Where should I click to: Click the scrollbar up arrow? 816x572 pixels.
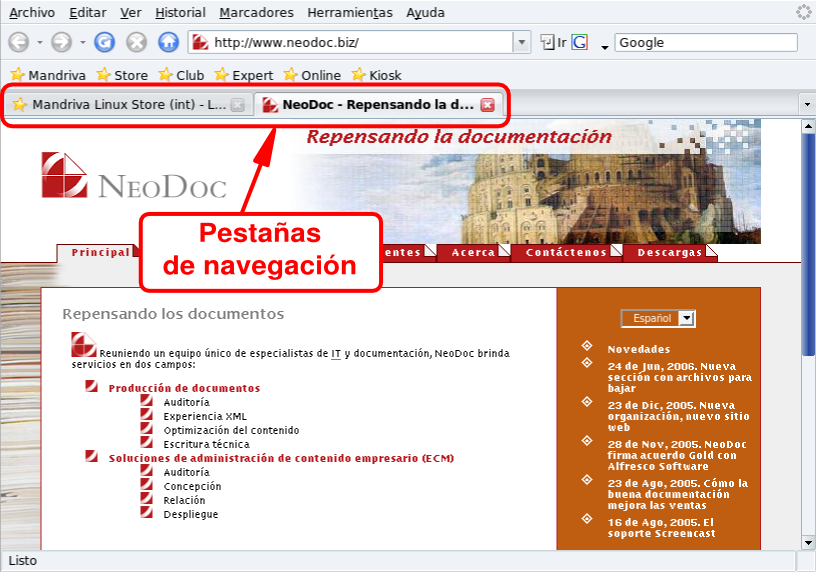click(x=808, y=125)
